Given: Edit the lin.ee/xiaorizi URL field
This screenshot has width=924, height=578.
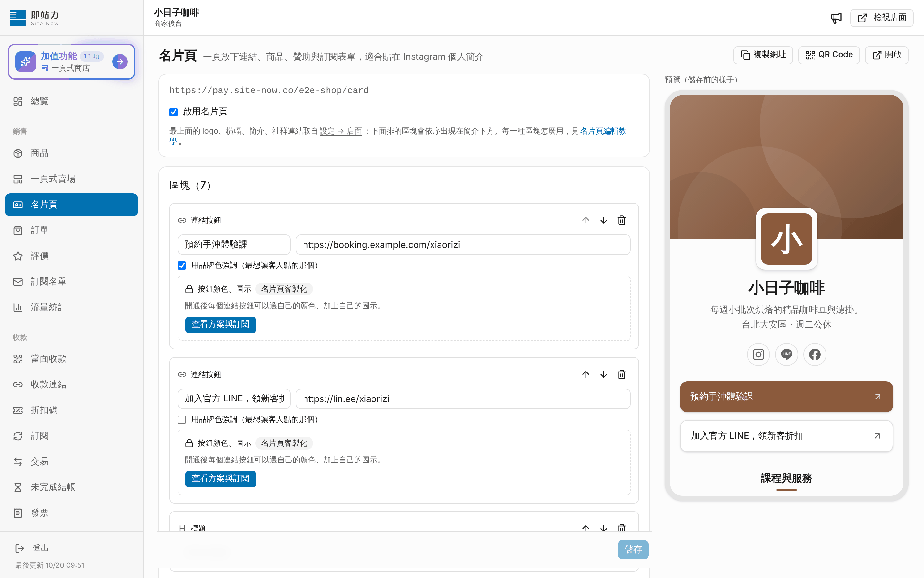Looking at the screenshot, I should click(463, 399).
